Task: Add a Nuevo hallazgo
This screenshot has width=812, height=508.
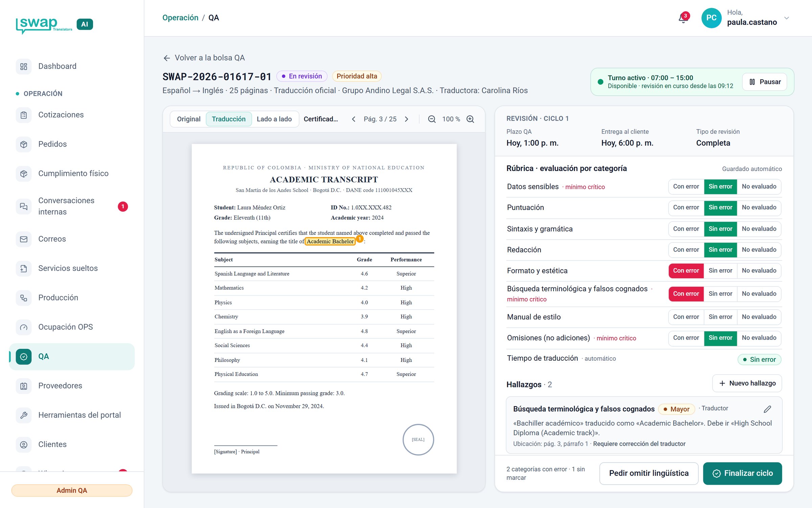Action: (x=747, y=383)
